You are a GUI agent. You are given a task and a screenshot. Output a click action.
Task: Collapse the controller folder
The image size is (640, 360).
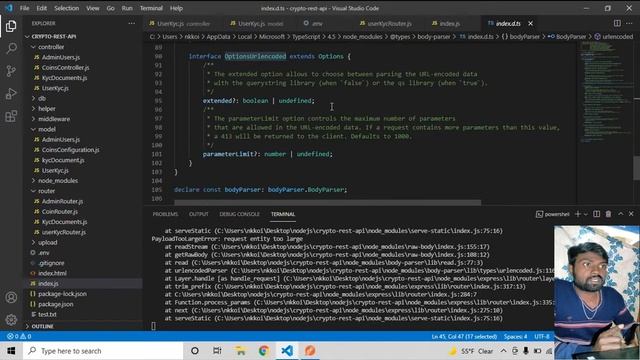[51, 47]
